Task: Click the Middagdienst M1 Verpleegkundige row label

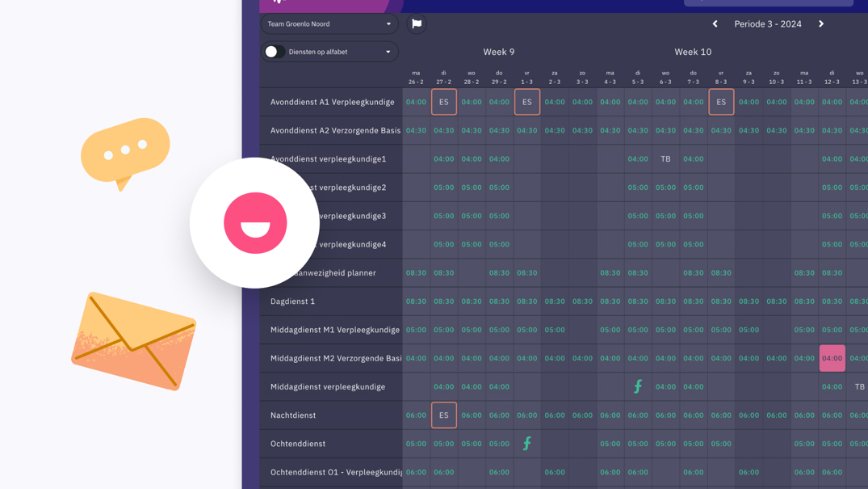Action: 335,330
